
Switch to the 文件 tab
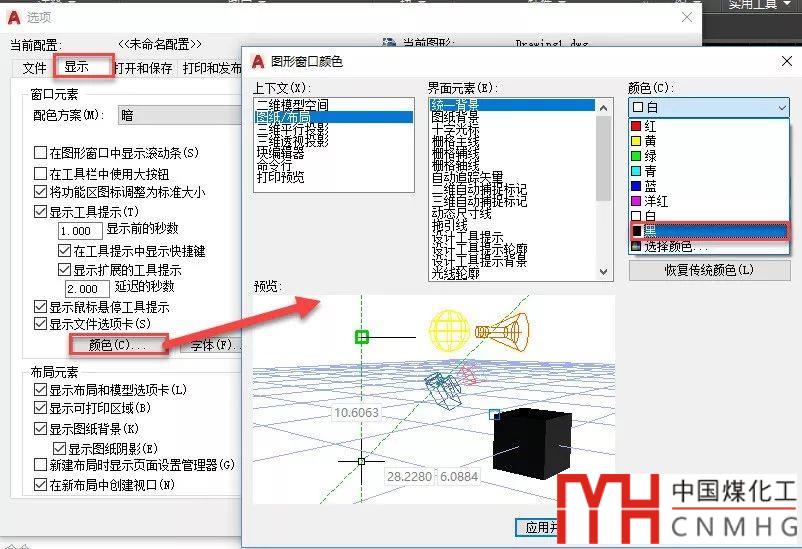(x=34, y=68)
